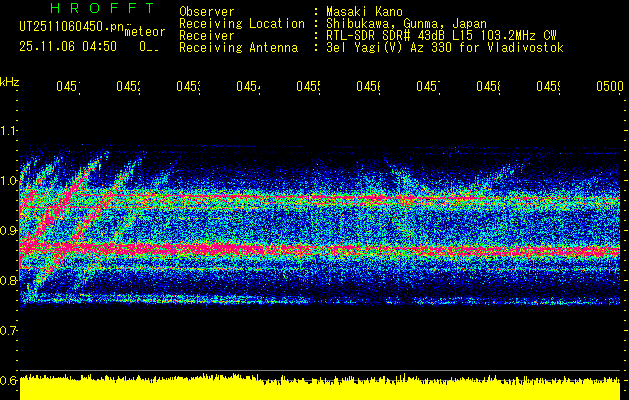Click the 1.1 kHz frequency tick label
The height and width of the screenshot is (400, 629).
click(8, 131)
